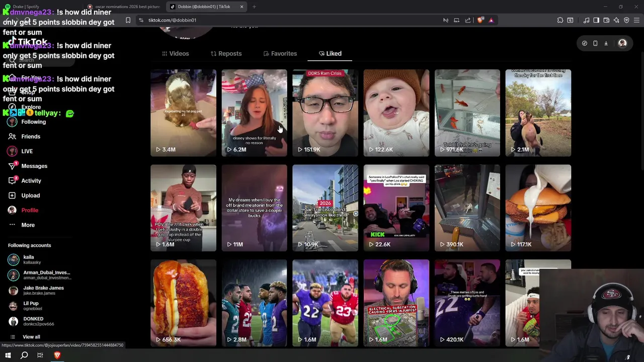This screenshot has width=644, height=362.
Task: Click the music note media control icon
Action: point(586,20)
